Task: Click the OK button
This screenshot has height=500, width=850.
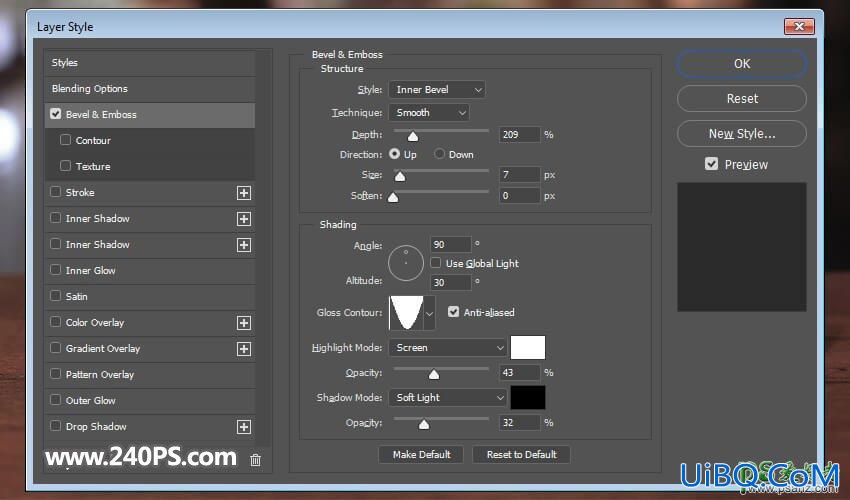Action: pos(742,63)
